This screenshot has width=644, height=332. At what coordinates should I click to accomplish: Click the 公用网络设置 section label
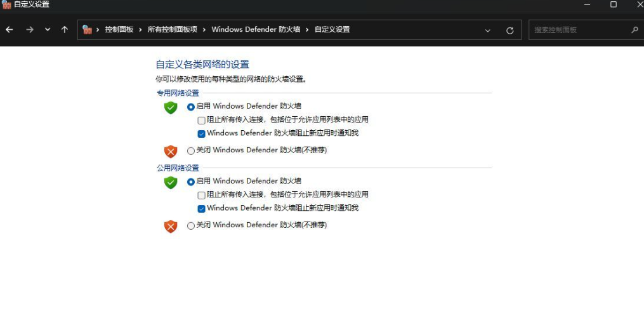pos(178,168)
